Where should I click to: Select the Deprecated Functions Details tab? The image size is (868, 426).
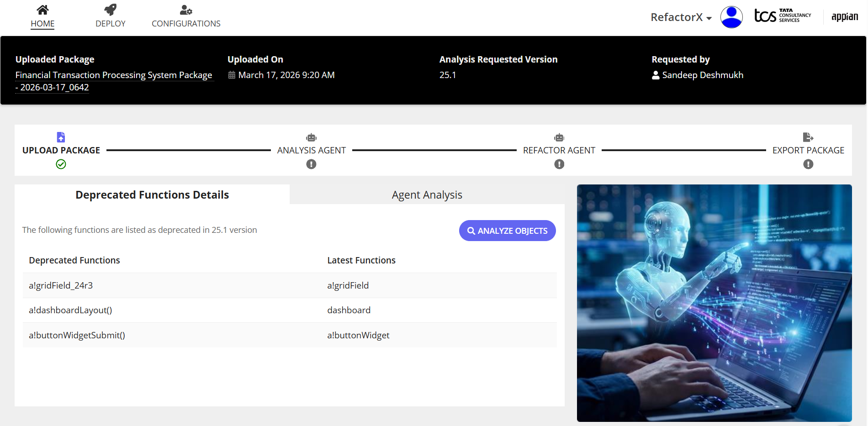[x=152, y=195]
